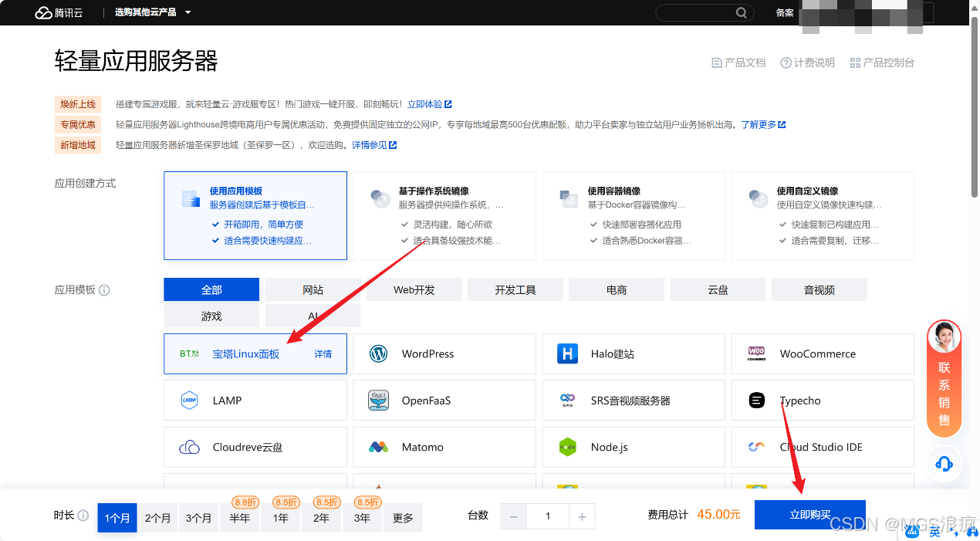Click the 立即体验 link
980x541 pixels.
[430, 104]
